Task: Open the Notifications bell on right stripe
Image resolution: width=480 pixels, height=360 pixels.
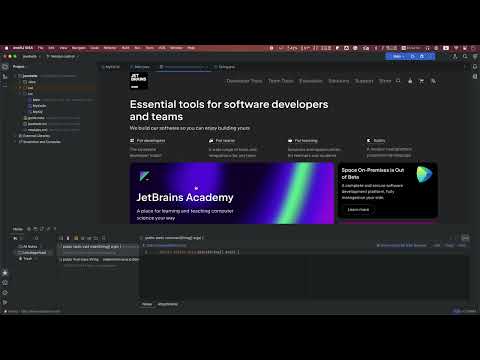Action: 475,67
